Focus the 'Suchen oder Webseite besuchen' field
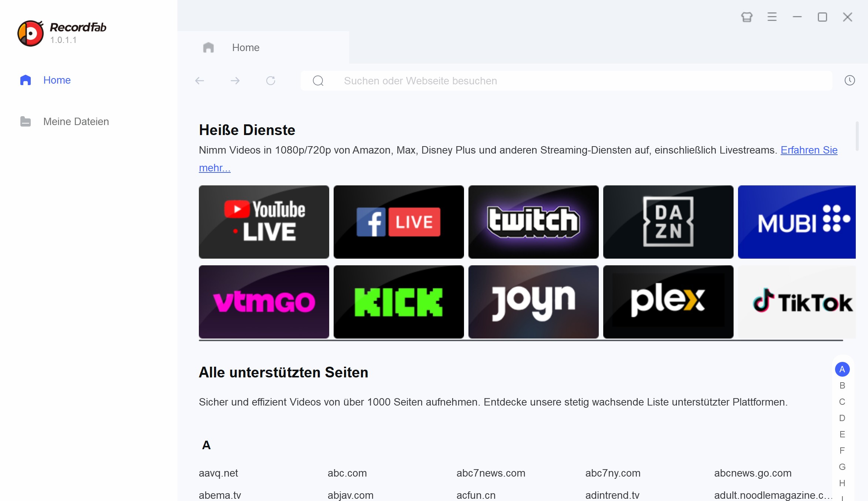The image size is (868, 501). 567,81
